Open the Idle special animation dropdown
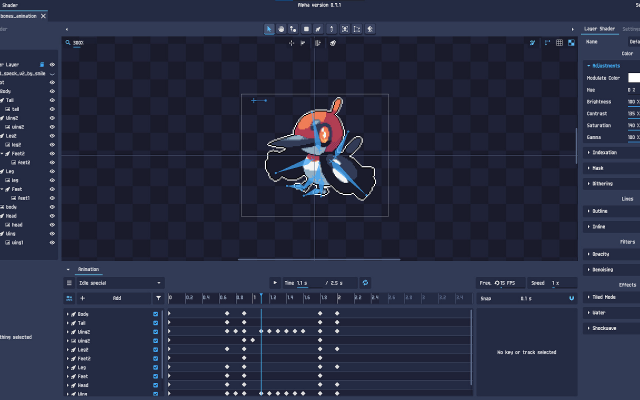The image size is (640, 400). pos(120,283)
